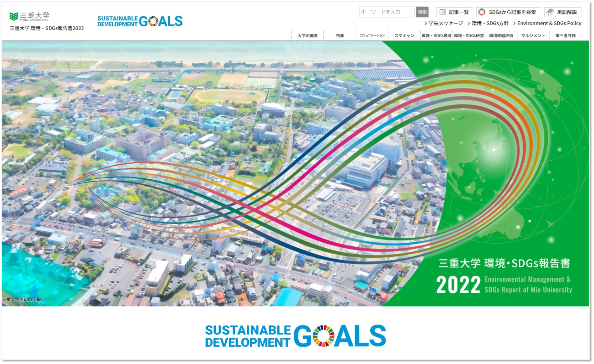Open the 用語解説 glossary

(562, 12)
